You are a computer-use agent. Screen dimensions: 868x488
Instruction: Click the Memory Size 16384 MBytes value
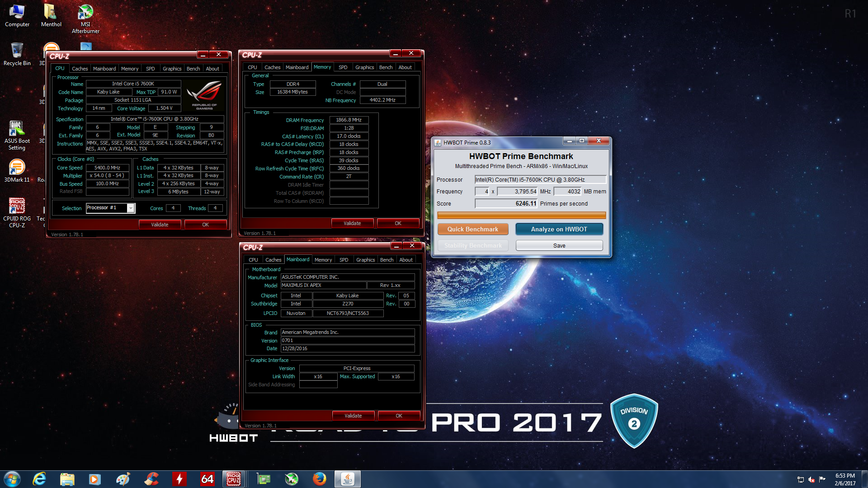pos(292,92)
